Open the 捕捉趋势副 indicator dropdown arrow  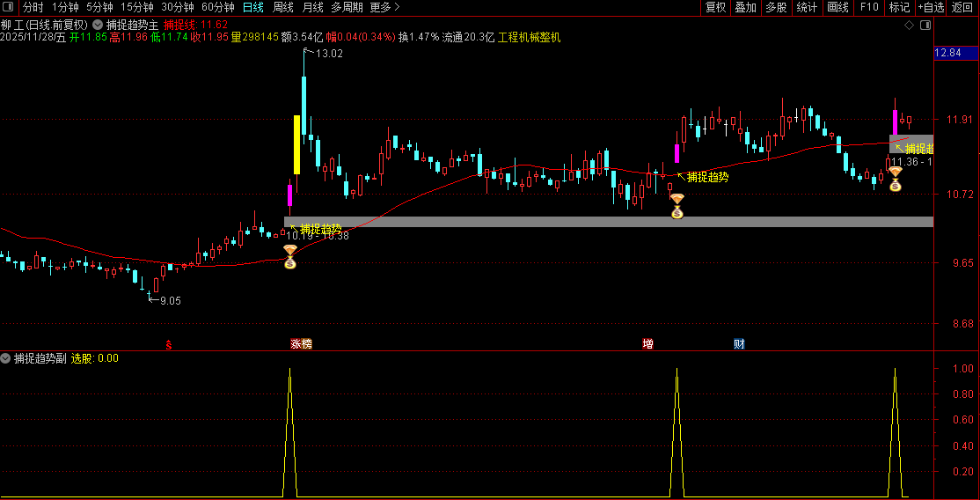(x=5, y=358)
